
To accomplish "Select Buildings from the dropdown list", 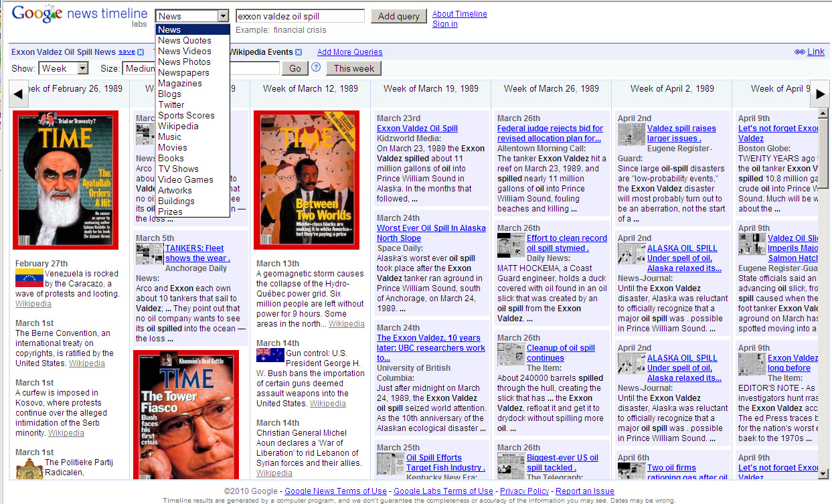I will tap(193, 201).
